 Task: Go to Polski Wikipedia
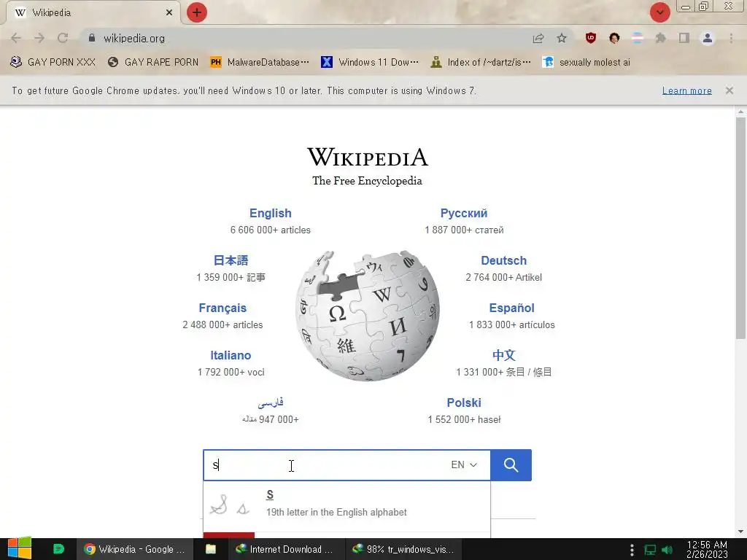(463, 402)
